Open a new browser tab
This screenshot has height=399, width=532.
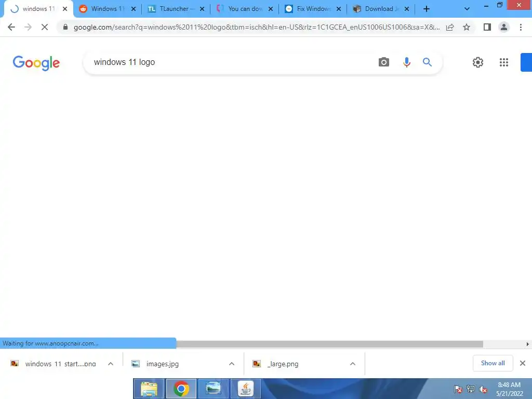click(x=427, y=9)
